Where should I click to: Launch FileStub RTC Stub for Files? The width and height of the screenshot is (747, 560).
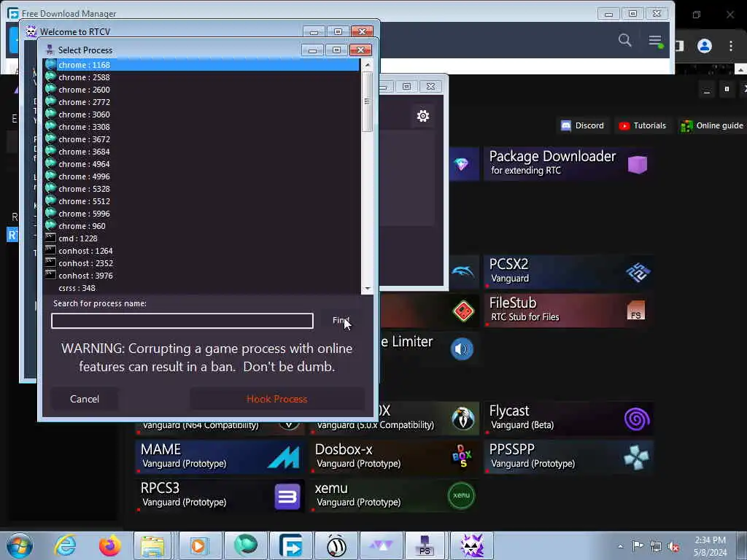point(568,311)
